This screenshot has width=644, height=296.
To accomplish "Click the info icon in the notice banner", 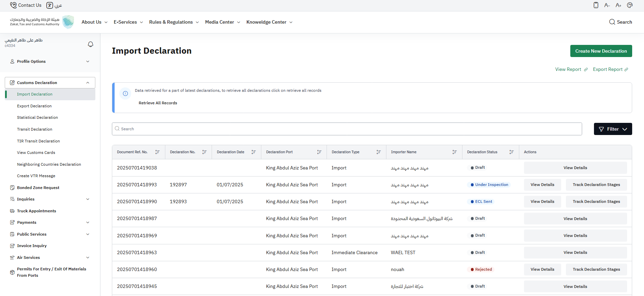I will (125, 93).
